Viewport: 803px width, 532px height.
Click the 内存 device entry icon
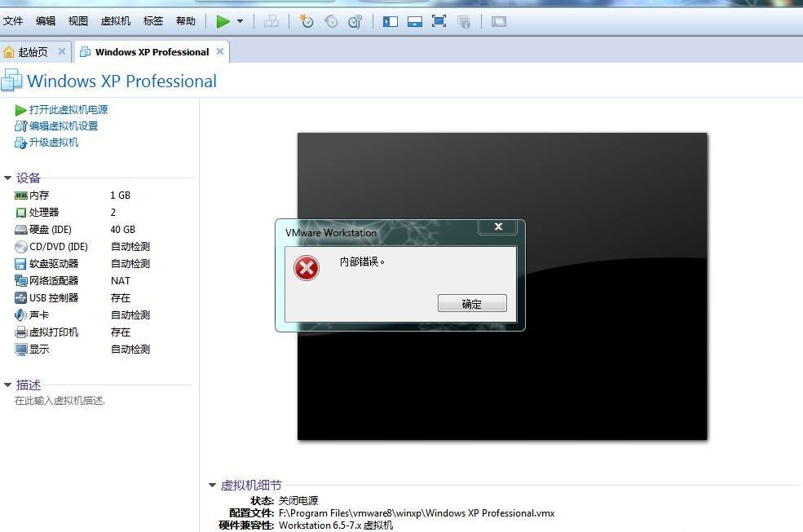pyautogui.click(x=20, y=195)
